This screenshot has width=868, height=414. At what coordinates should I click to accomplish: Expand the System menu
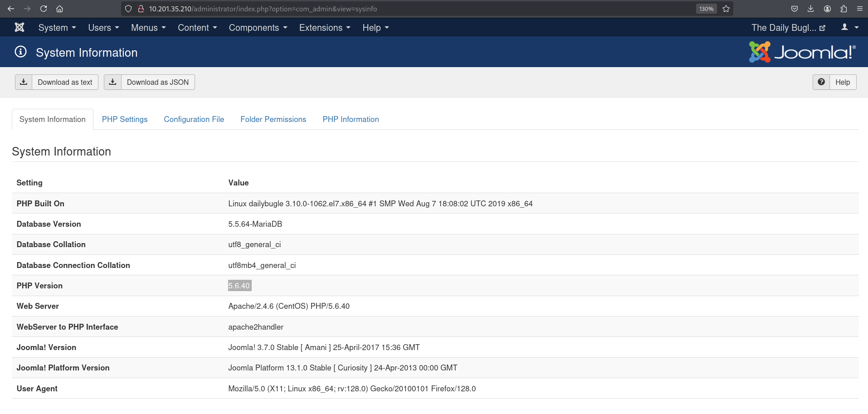point(57,28)
